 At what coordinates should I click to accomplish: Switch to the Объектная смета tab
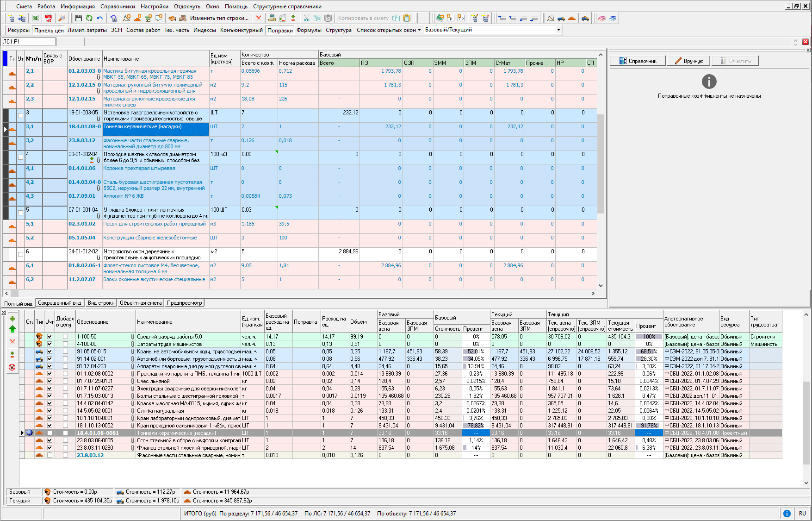[x=141, y=303]
